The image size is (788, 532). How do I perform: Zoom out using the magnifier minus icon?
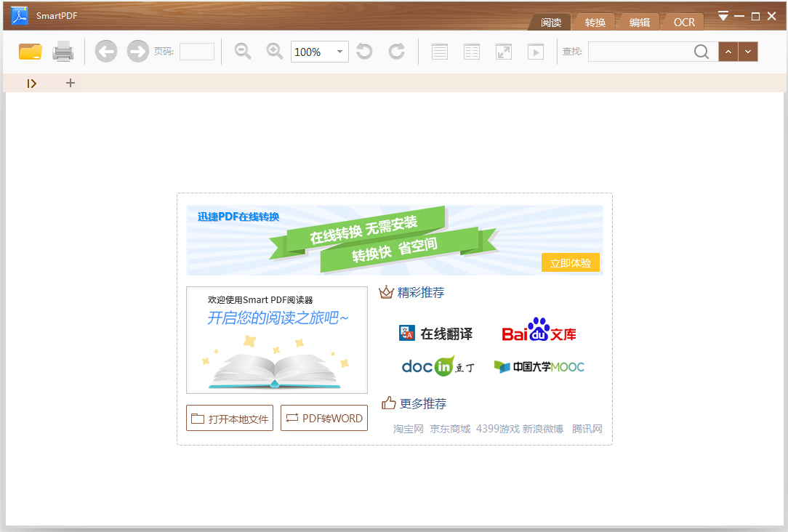point(243,52)
